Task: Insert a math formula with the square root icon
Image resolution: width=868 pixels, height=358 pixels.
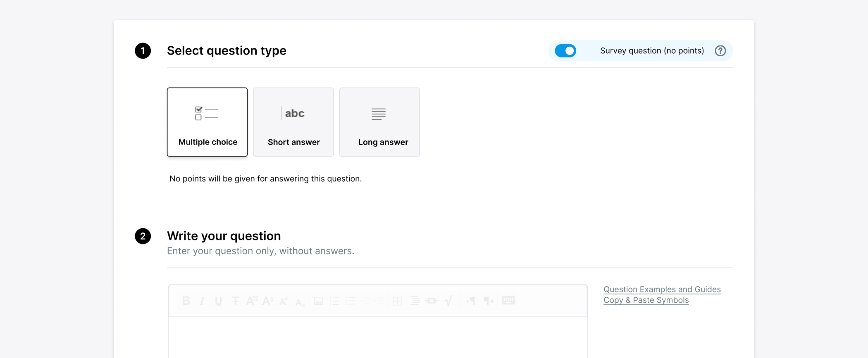Action: [448, 301]
